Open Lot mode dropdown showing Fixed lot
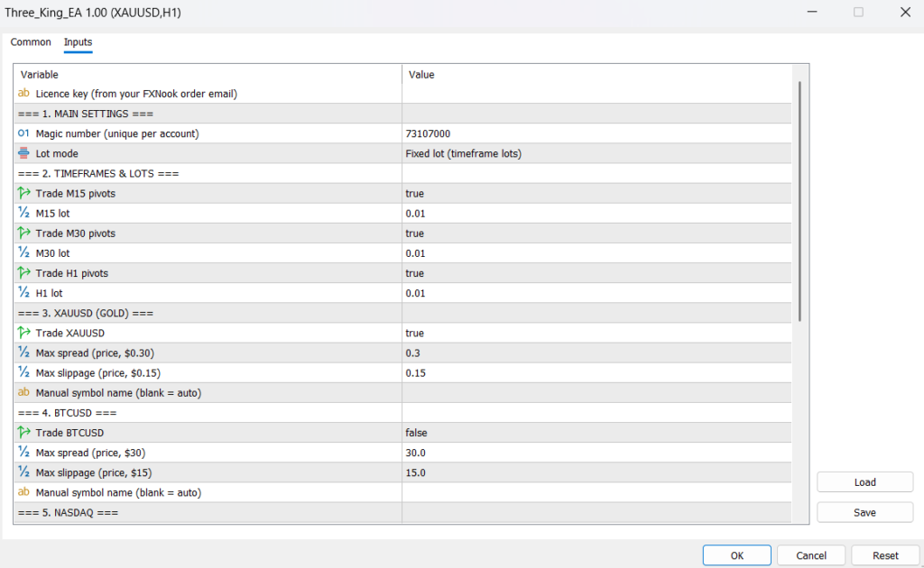 [596, 153]
